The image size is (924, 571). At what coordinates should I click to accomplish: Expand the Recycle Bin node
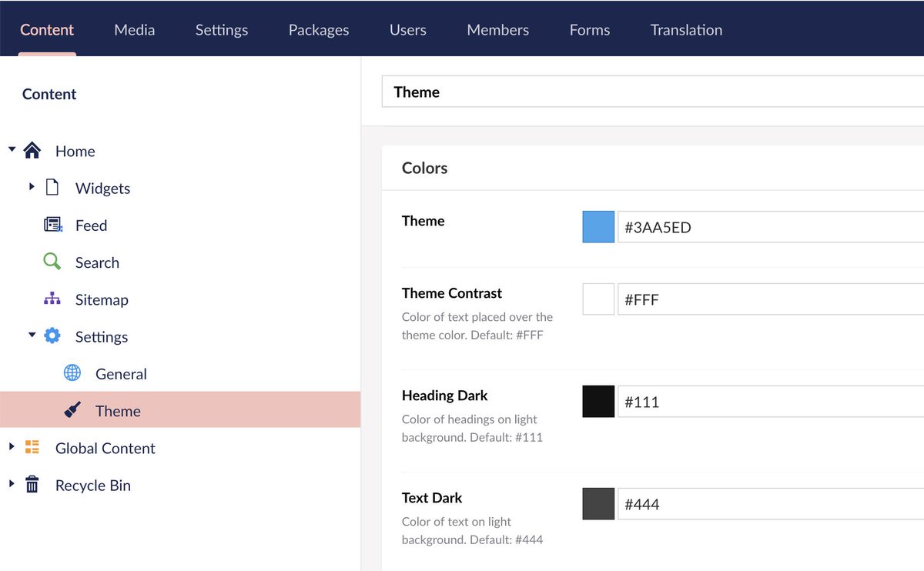click(12, 483)
